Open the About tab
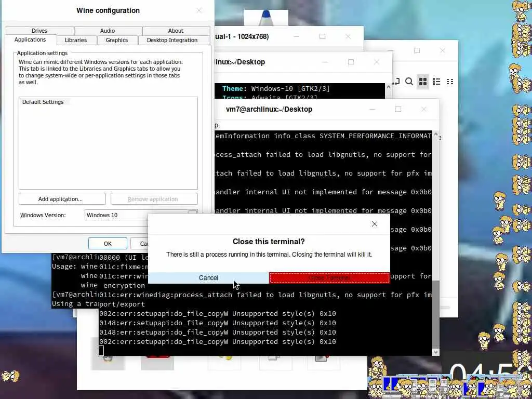 (x=176, y=31)
